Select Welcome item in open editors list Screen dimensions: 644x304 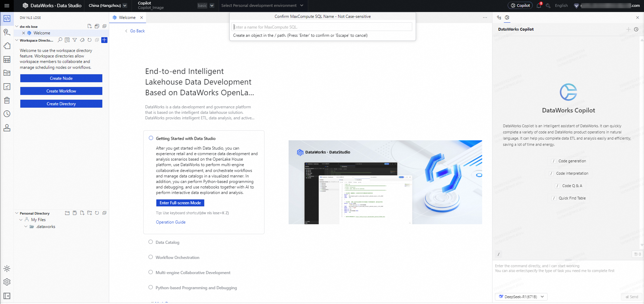pos(42,33)
